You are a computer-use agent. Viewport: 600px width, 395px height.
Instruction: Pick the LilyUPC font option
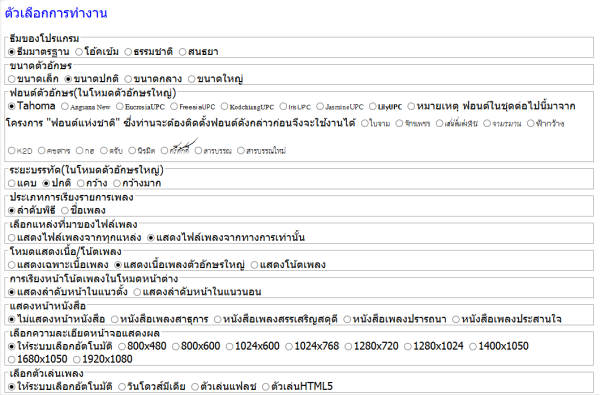[x=373, y=106]
